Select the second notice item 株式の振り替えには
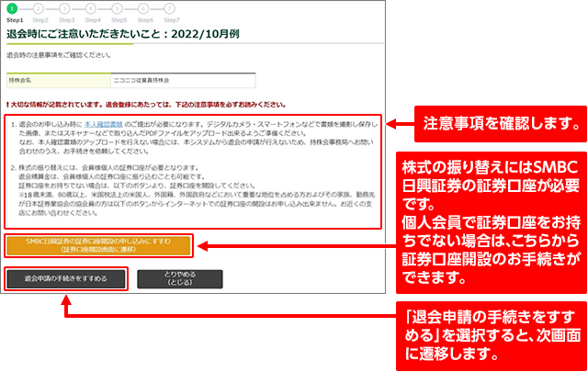The width and height of the screenshot is (588, 372). (193, 190)
